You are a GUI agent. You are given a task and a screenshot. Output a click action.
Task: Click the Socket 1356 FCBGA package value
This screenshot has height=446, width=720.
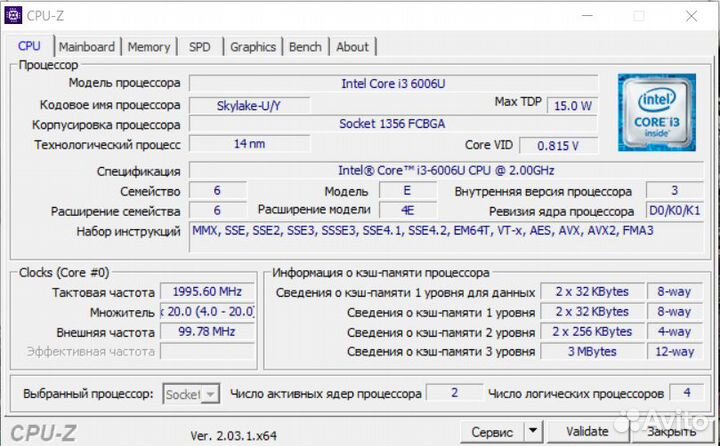pyautogui.click(x=393, y=124)
